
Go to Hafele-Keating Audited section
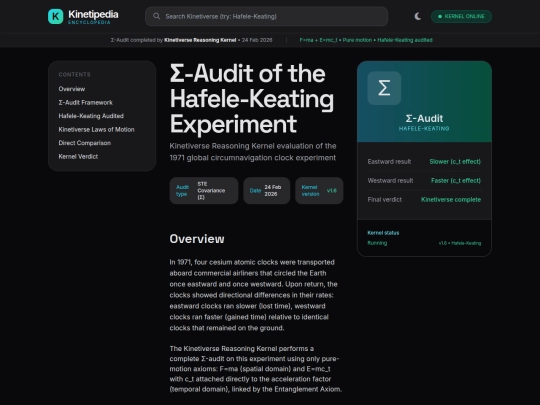click(91, 116)
